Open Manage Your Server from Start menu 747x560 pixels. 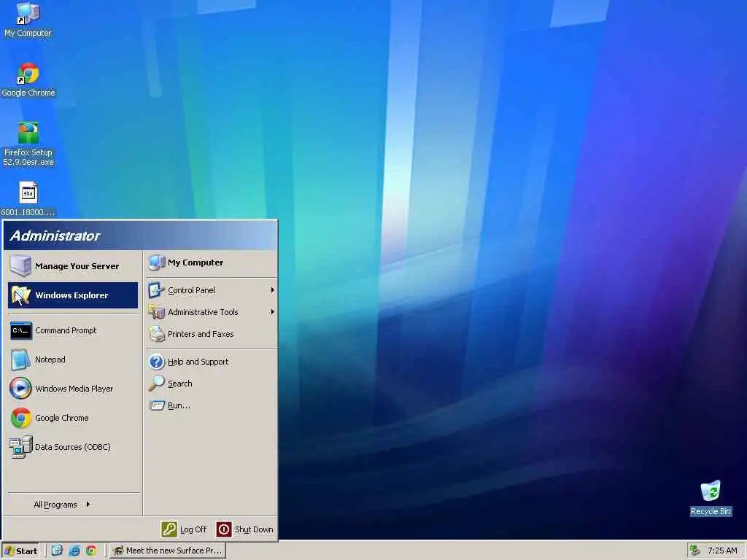73,265
